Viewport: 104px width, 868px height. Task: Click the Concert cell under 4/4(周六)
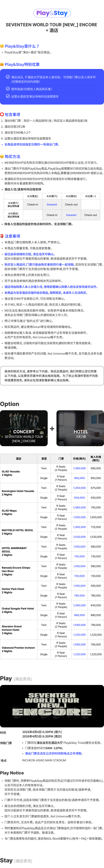pyautogui.click(x=52, y=205)
